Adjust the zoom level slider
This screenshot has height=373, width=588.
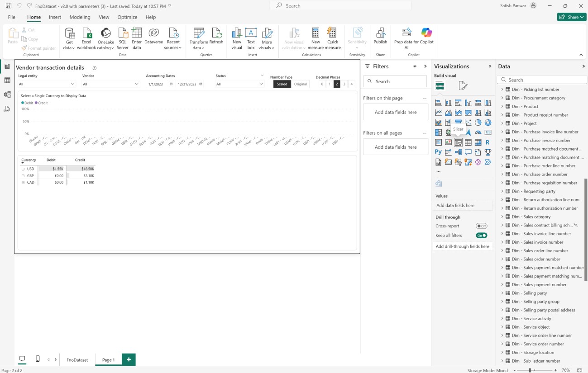pyautogui.click(x=530, y=370)
